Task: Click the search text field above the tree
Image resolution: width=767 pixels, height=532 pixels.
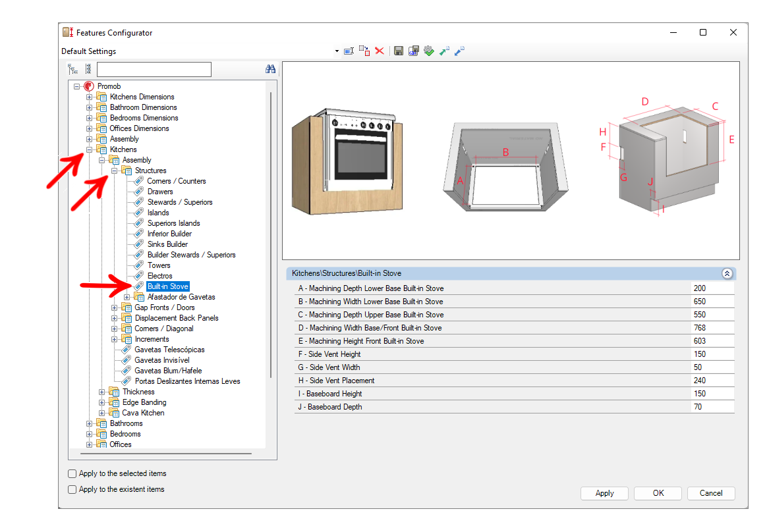Action: [x=154, y=69]
